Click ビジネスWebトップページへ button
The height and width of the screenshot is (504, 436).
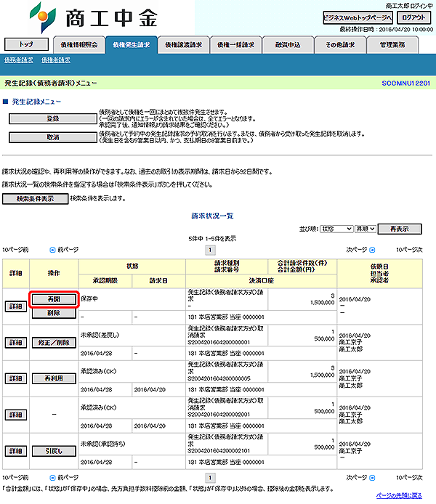tap(358, 17)
